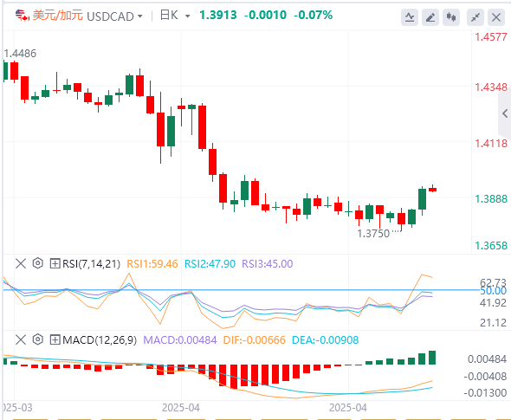Expand the side panel chevron arrow

coord(505,113)
